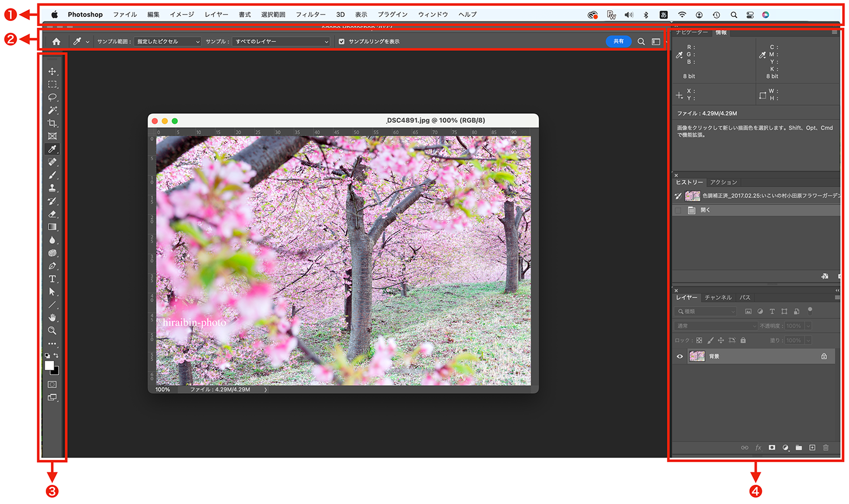
Task: Open the サンプル範囲 dropdown
Action: coord(168,41)
